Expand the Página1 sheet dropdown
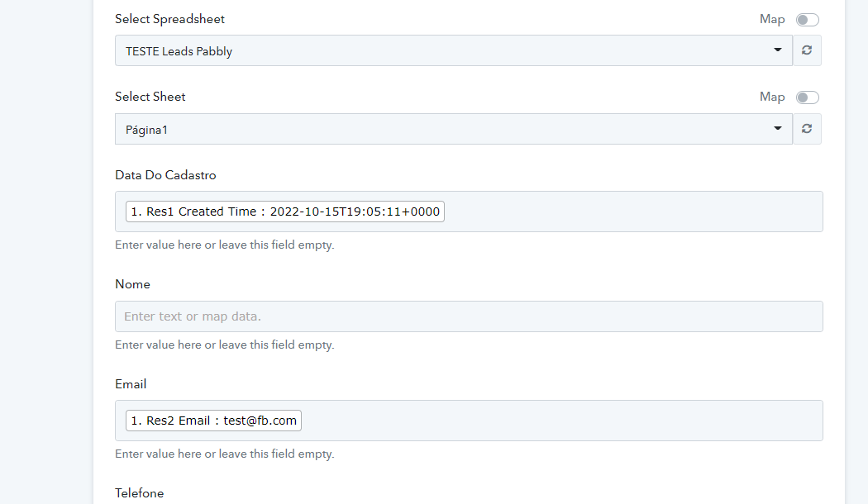 pyautogui.click(x=446, y=129)
